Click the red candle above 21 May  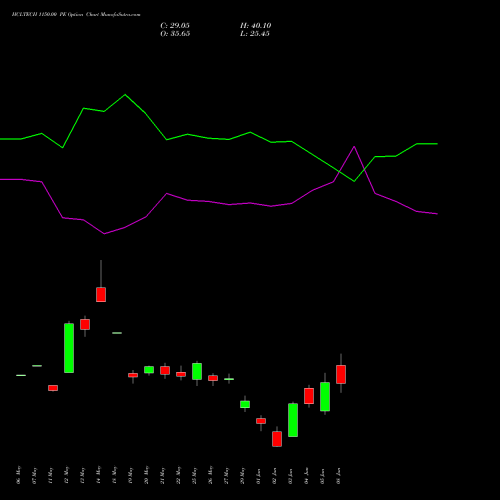pos(165,370)
